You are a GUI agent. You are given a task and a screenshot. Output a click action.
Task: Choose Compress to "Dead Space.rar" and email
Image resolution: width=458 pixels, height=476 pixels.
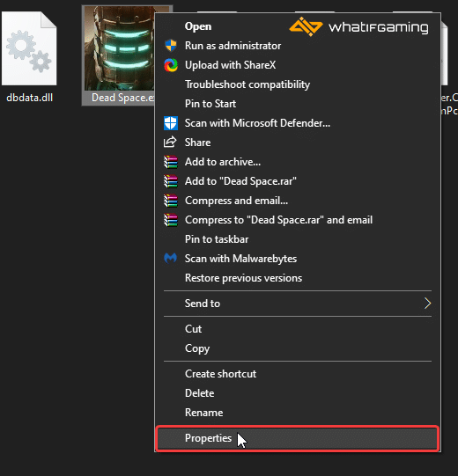pos(298,220)
